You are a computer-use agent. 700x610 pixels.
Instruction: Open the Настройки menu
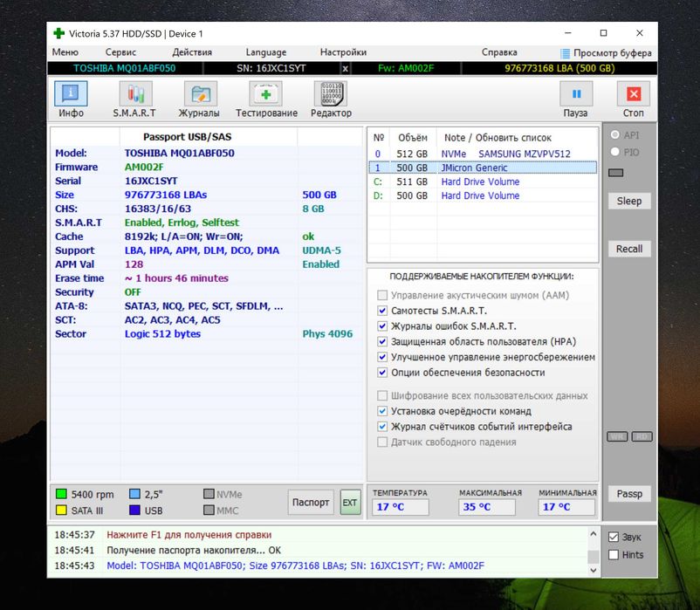tap(343, 52)
